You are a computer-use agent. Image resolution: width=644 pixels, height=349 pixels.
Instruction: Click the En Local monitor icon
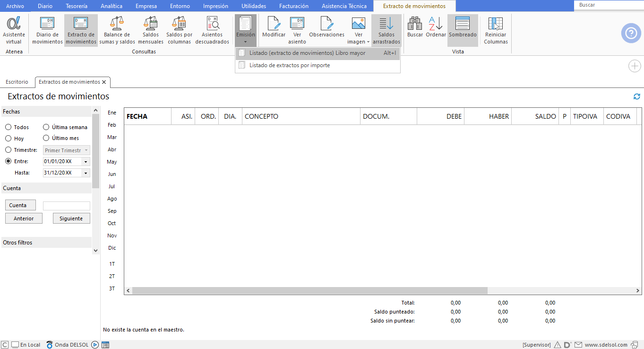coord(15,345)
